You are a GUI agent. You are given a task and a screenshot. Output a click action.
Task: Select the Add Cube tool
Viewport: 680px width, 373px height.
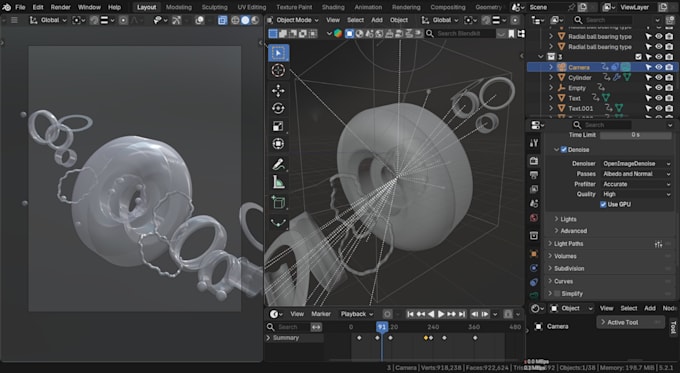click(278, 202)
